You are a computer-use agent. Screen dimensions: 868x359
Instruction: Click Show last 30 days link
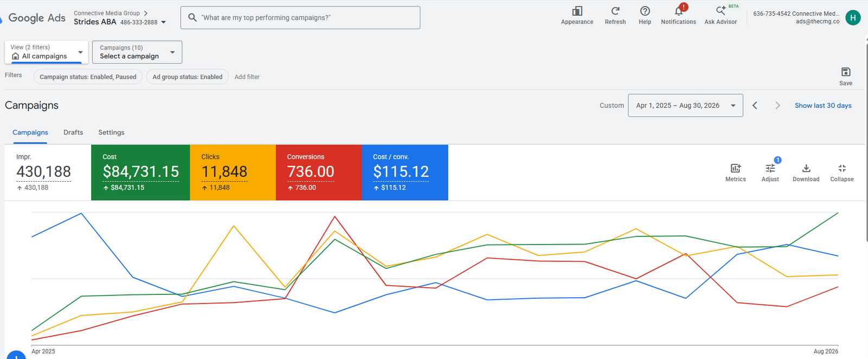tap(823, 106)
